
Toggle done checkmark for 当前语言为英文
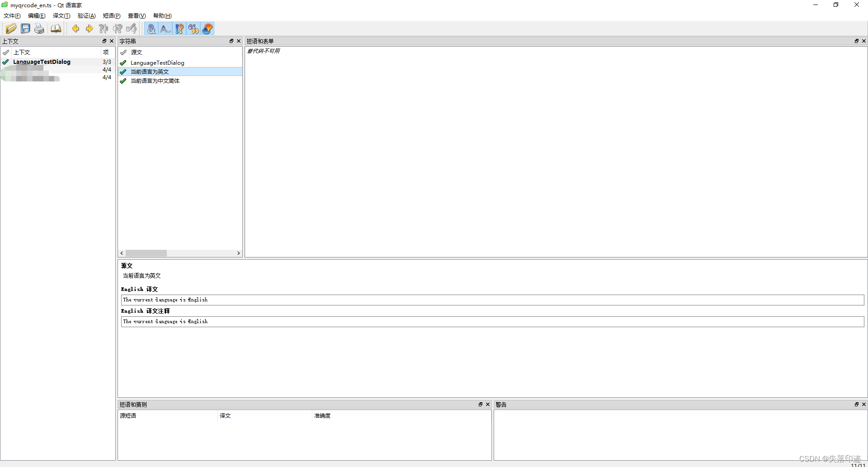(123, 72)
